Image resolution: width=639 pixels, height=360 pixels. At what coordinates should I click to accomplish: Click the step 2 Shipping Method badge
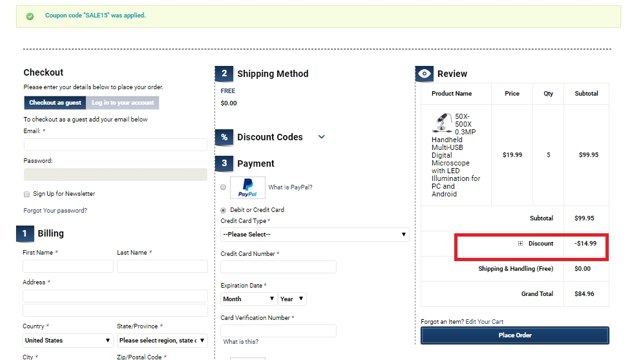coord(224,74)
